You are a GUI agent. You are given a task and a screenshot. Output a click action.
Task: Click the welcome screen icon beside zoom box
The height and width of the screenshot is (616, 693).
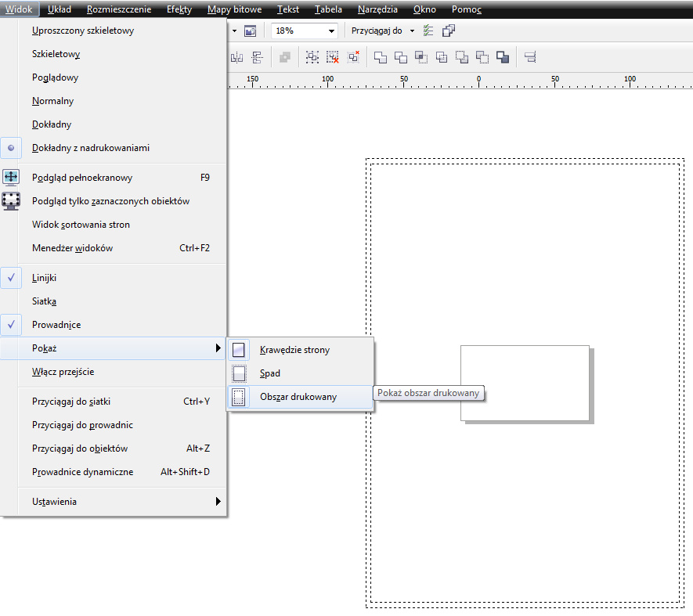[250, 31]
